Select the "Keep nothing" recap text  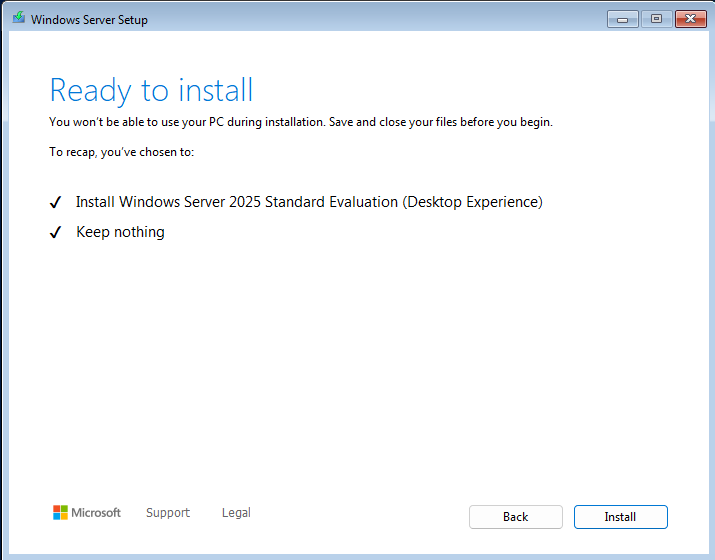pyautogui.click(x=120, y=232)
